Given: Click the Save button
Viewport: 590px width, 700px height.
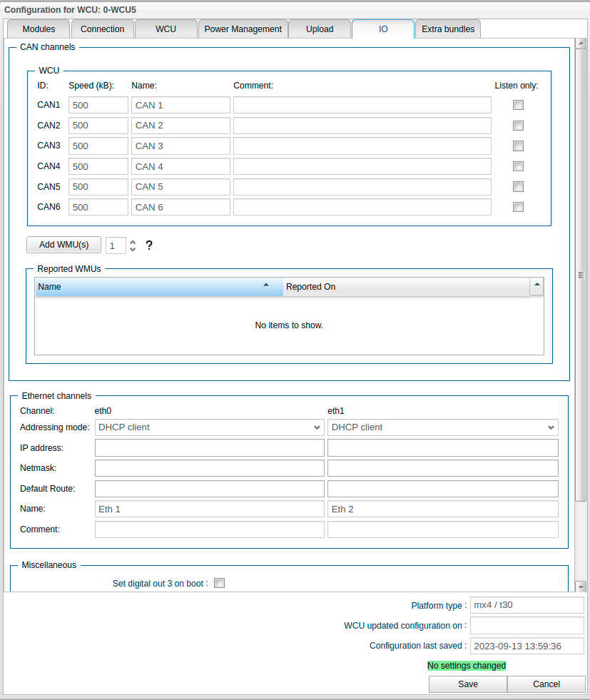Looking at the screenshot, I should [468, 684].
